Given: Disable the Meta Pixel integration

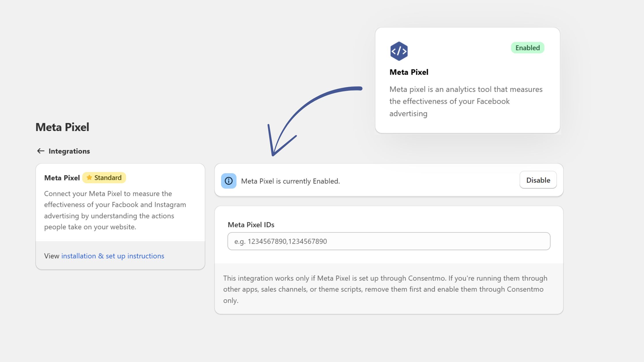Looking at the screenshot, I should [x=538, y=180].
